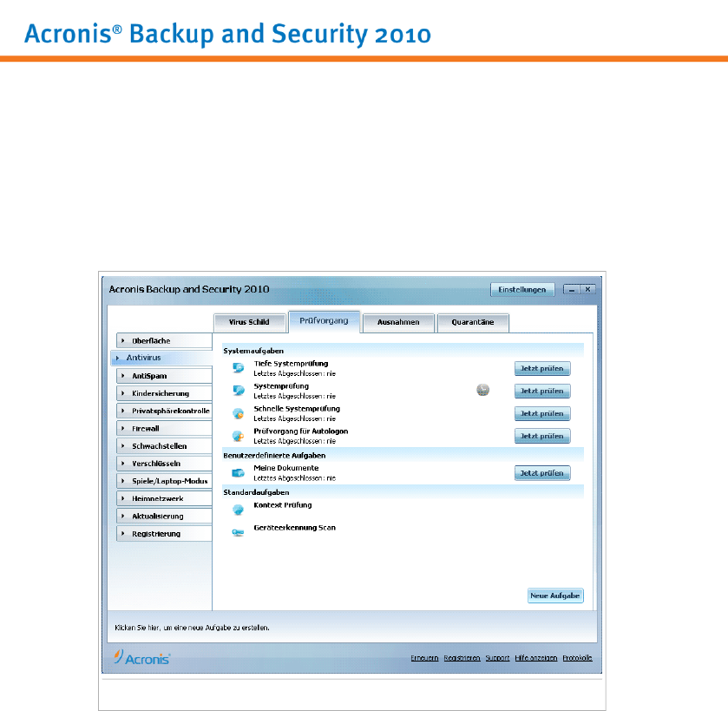Expand the Kindersicherung sidebar arrow
728x711 pixels.
pos(123,393)
